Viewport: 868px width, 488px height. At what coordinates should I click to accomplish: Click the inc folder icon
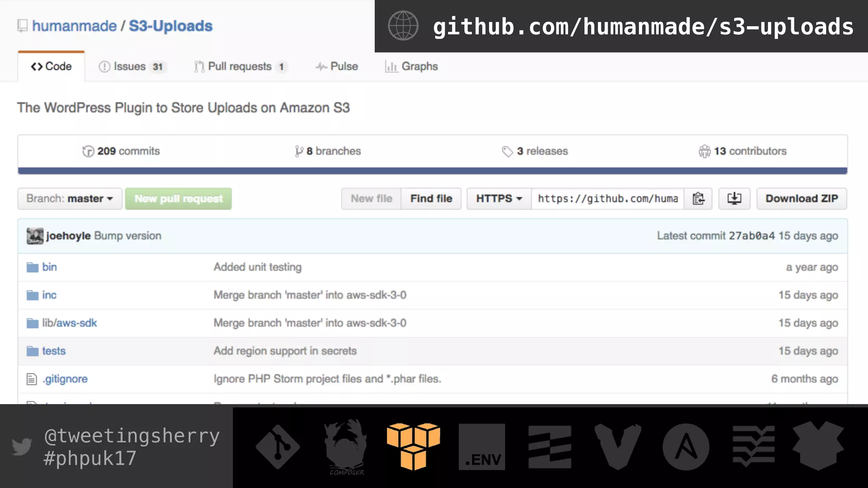(33, 295)
